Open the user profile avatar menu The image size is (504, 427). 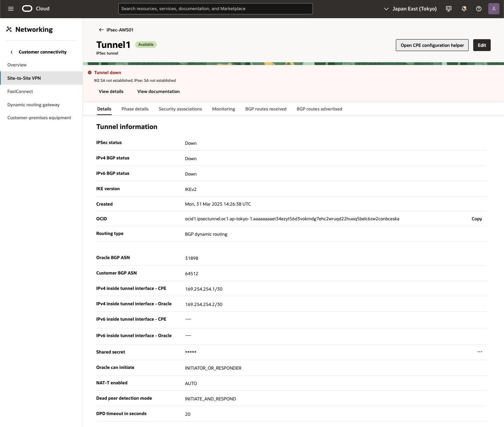(493, 9)
